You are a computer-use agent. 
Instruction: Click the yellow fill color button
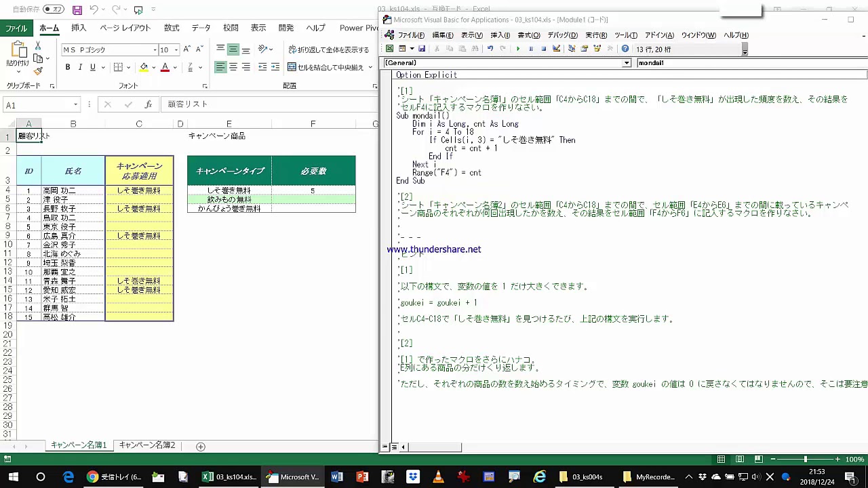click(x=143, y=67)
